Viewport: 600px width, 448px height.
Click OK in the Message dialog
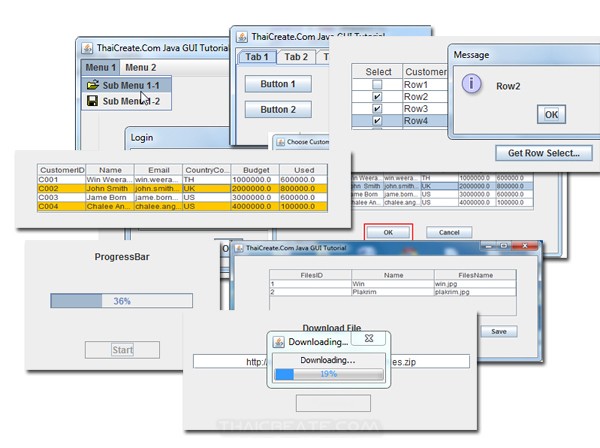click(550, 114)
